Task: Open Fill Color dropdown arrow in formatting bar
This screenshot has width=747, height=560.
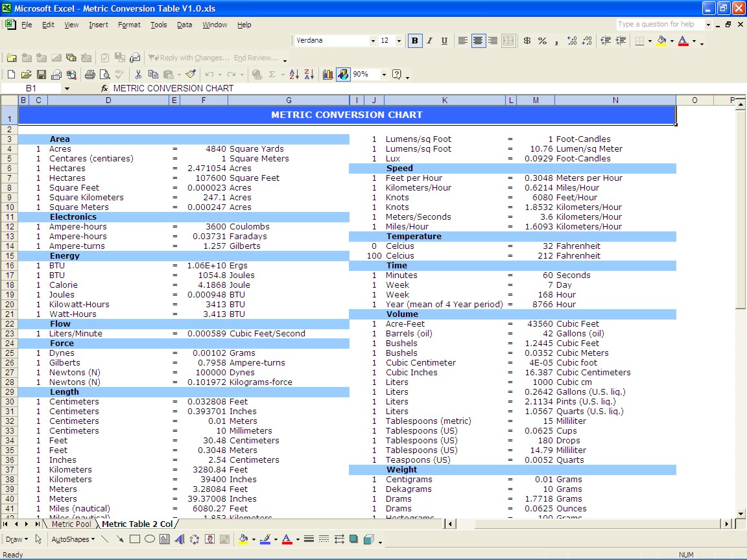Action: [x=672, y=41]
